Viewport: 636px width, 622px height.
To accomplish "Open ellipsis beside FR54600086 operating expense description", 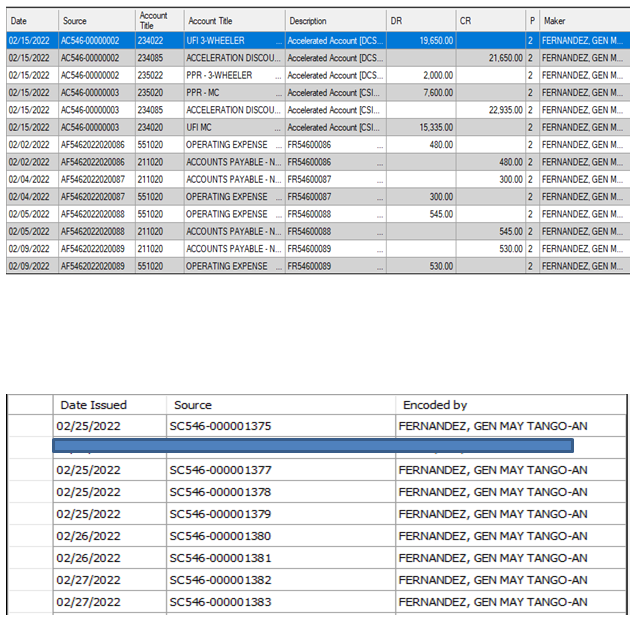I will [380, 146].
